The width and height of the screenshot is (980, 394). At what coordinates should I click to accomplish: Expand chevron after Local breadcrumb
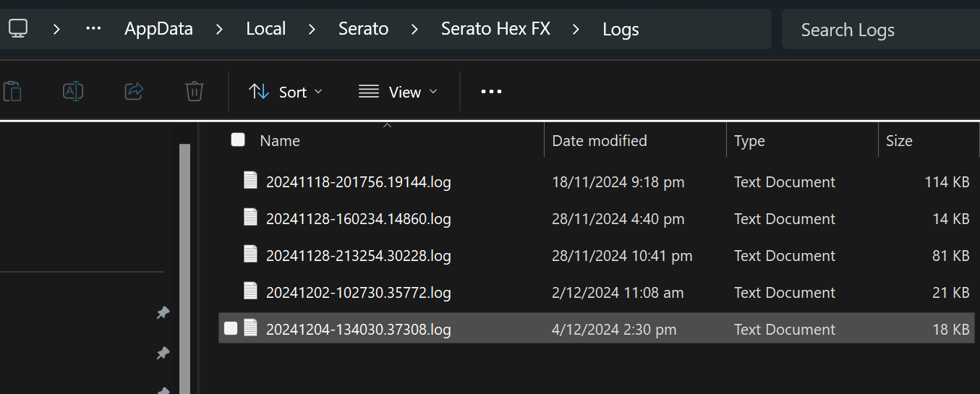point(312,29)
